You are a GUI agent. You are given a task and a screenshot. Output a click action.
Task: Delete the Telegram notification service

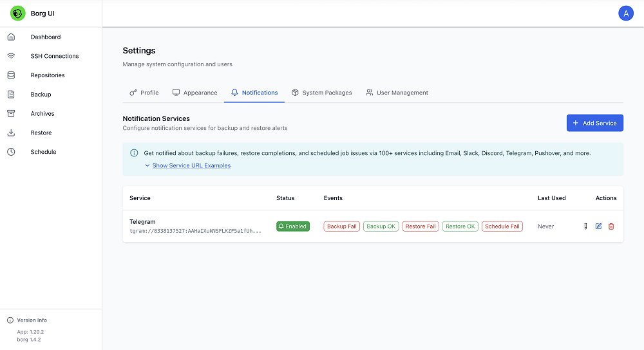tap(611, 226)
